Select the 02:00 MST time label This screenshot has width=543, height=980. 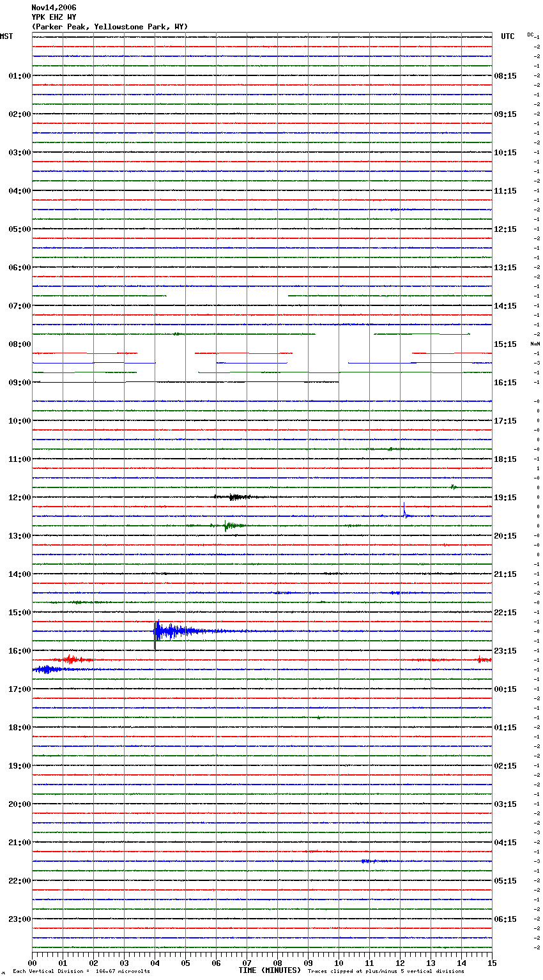point(20,114)
